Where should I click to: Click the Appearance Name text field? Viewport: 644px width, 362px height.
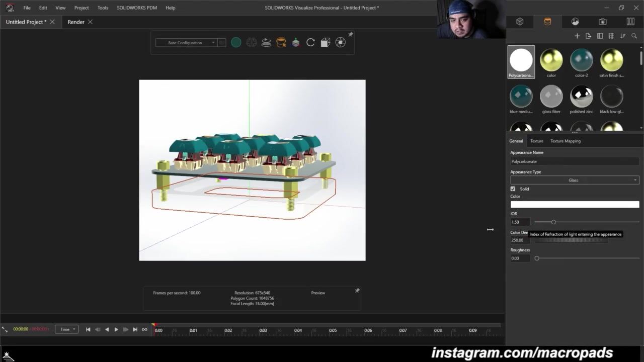(x=575, y=161)
